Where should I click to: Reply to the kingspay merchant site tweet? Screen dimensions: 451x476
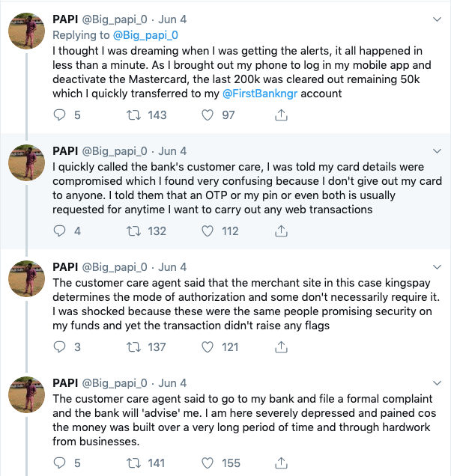click(x=62, y=347)
